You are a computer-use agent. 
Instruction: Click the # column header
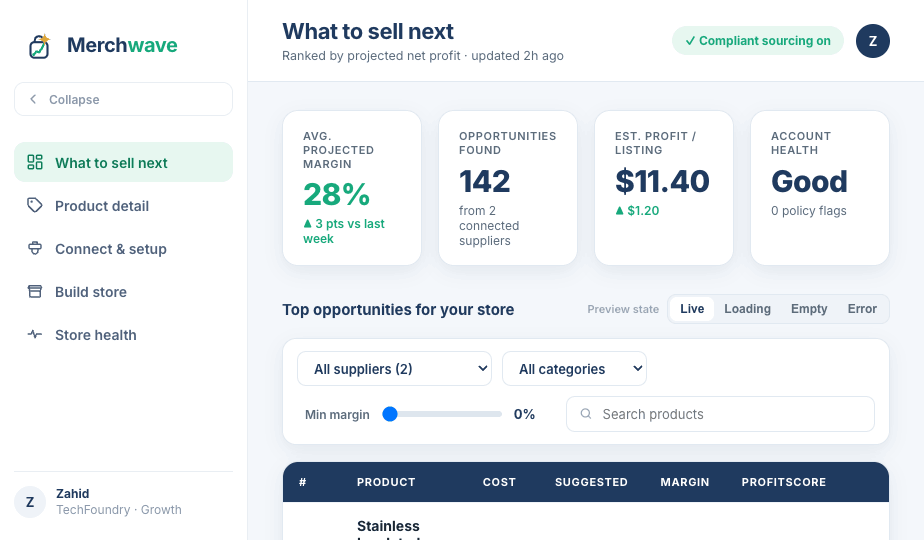coord(302,482)
